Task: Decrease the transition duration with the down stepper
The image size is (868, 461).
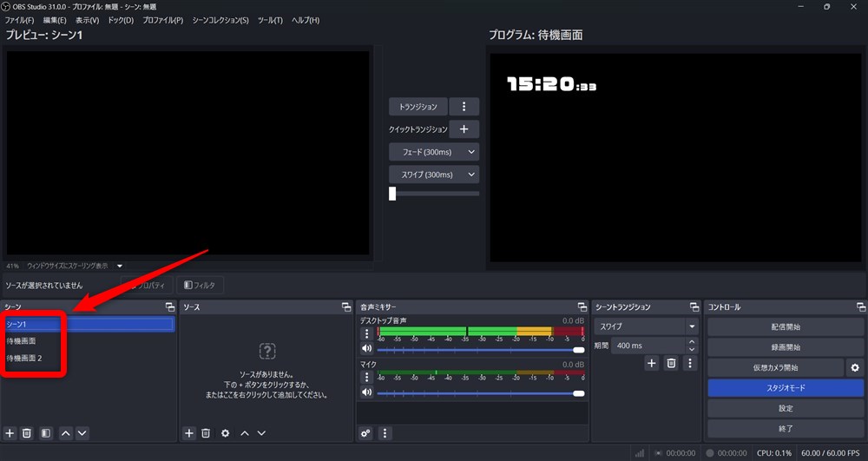Action: tap(692, 349)
